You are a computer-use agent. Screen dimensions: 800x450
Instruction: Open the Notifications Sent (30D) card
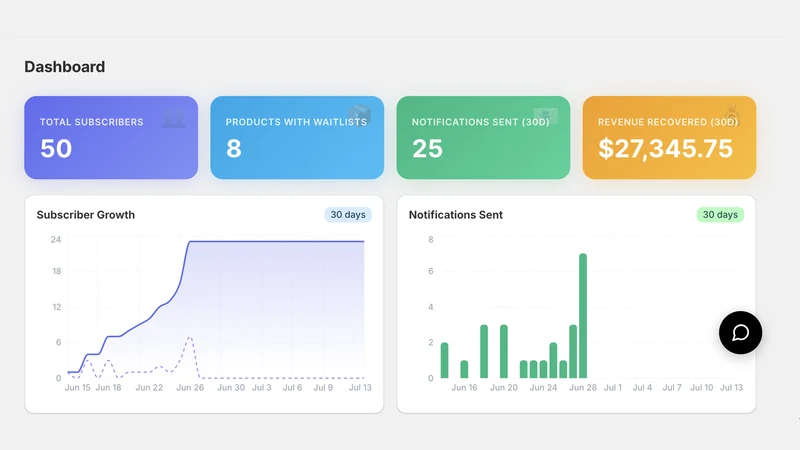pos(483,138)
